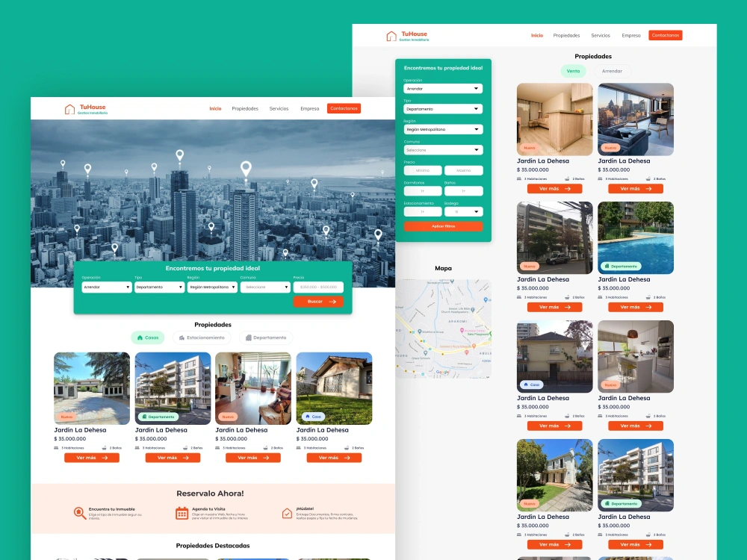The width and height of the screenshot is (747, 560).
Task: Open Servicios in the properties page navbar
Action: (601, 35)
